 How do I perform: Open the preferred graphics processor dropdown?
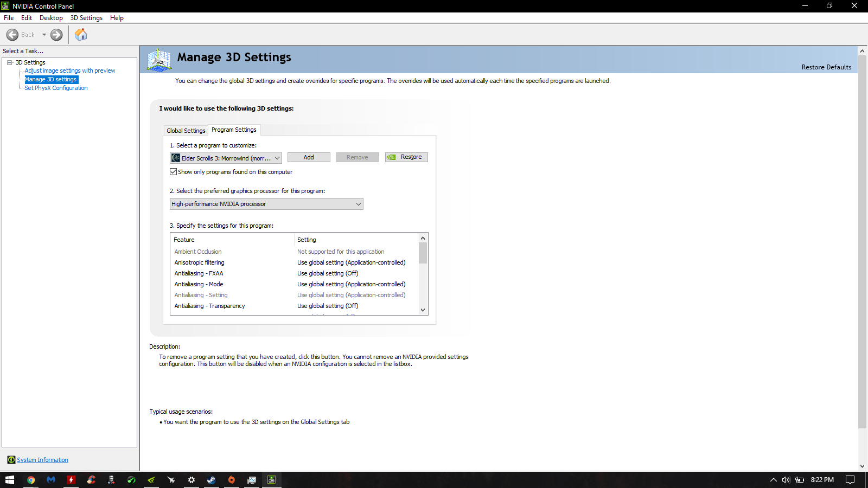(x=266, y=204)
